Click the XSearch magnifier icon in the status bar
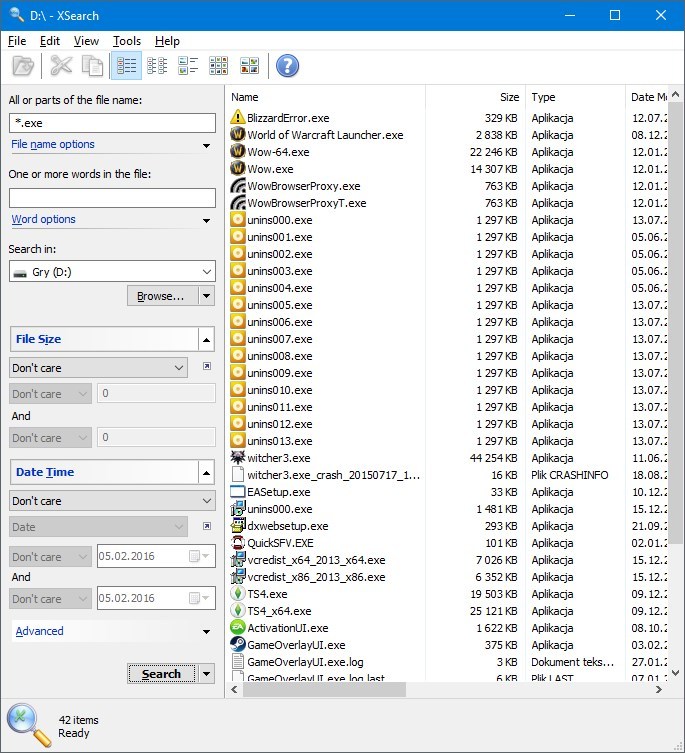 click(28, 725)
